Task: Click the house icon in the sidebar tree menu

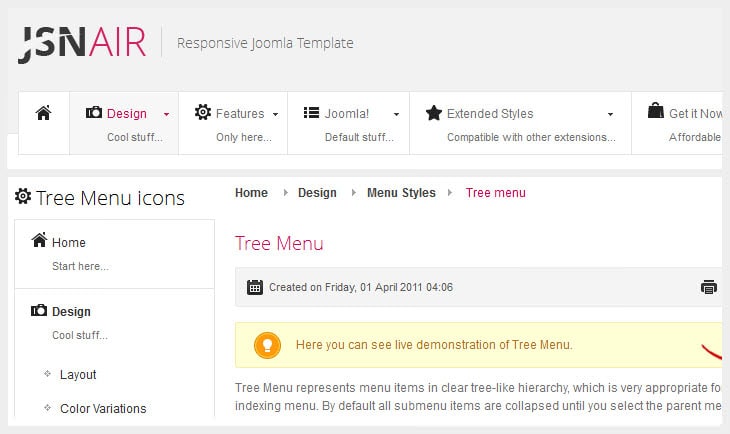Action: tap(40, 241)
